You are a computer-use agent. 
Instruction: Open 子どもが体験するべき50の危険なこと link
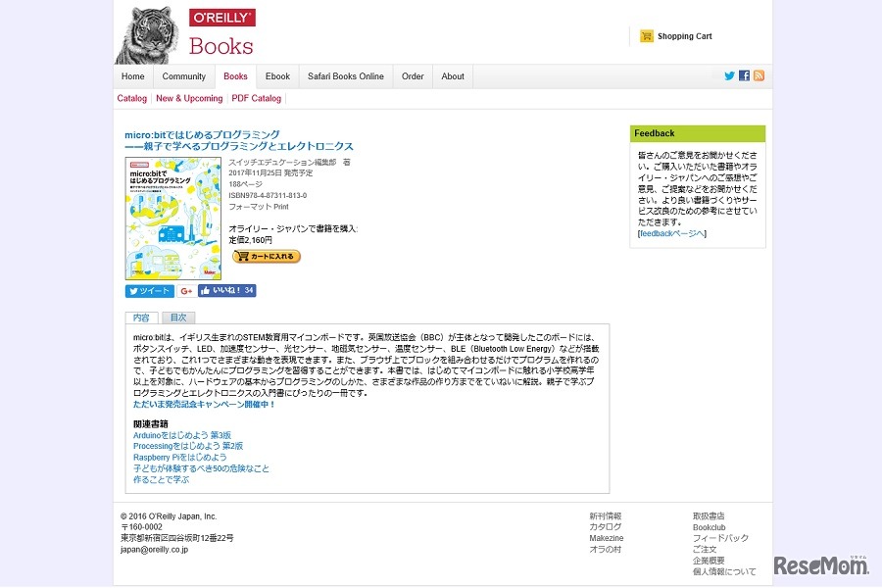201,468
